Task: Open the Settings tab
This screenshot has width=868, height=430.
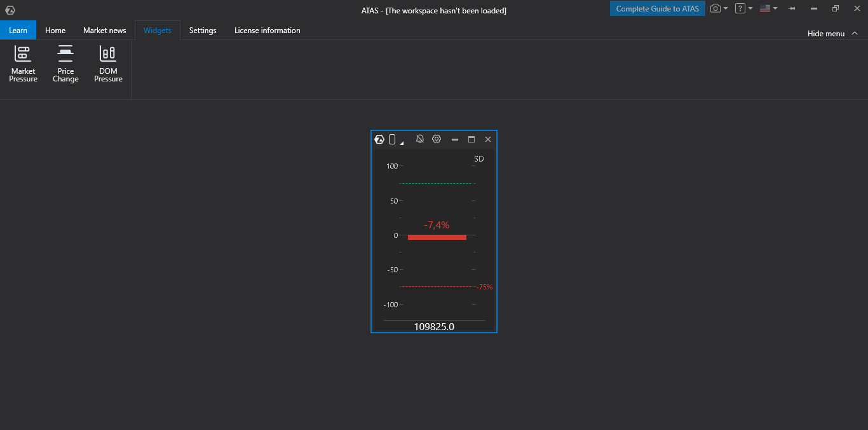Action: [203, 30]
